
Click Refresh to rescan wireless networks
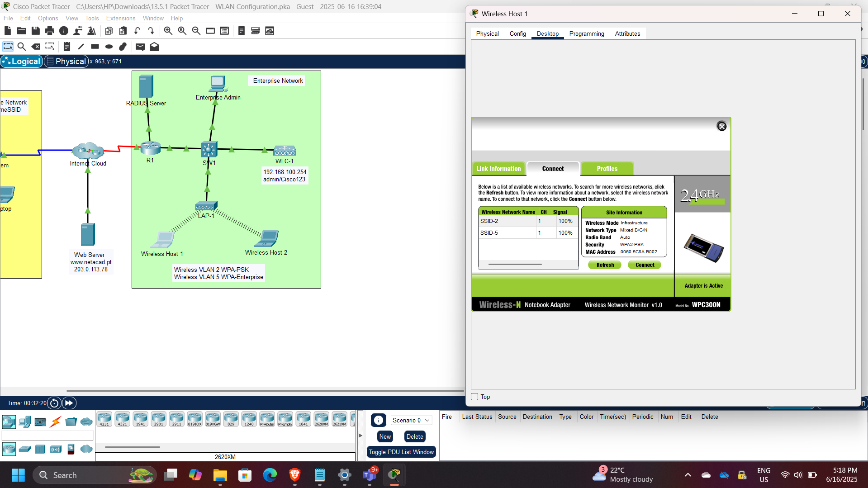[604, 265]
